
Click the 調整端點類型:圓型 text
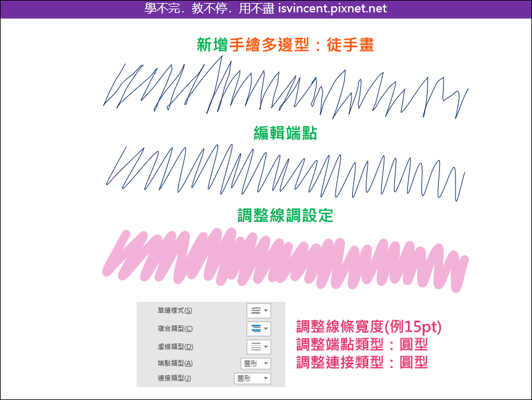pos(361,344)
